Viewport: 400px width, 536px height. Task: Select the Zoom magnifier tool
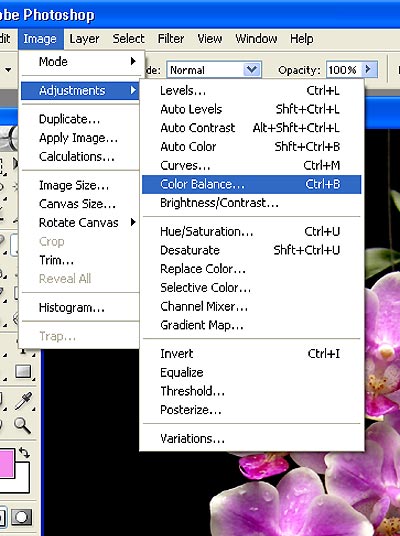[23, 425]
